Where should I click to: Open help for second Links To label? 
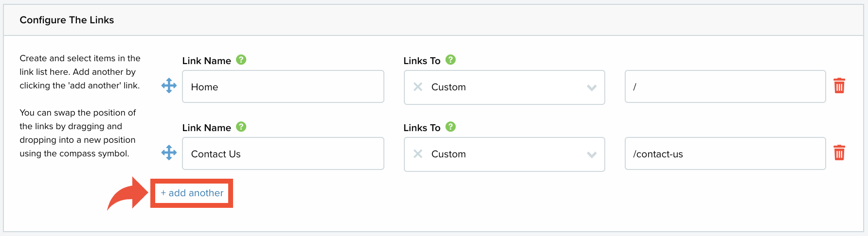pyautogui.click(x=451, y=127)
